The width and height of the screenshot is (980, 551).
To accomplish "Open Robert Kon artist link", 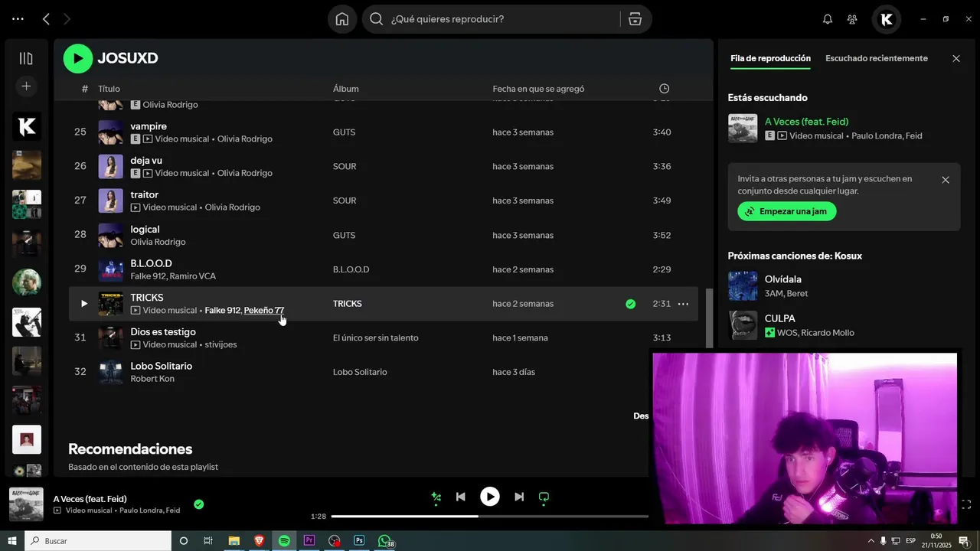I will pos(152,379).
